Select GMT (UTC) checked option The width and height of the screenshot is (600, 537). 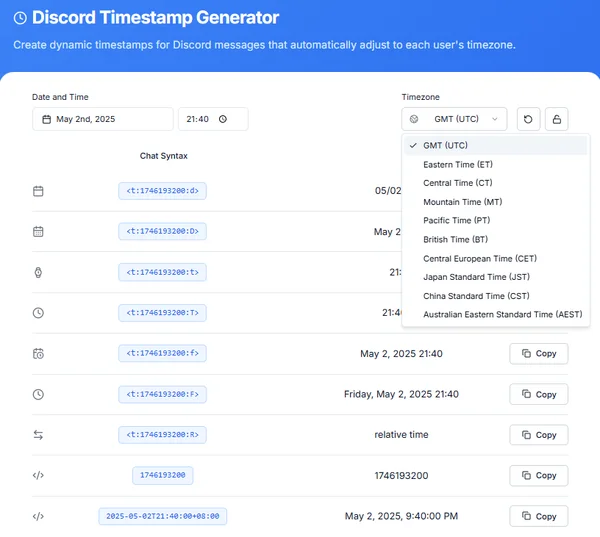point(495,145)
